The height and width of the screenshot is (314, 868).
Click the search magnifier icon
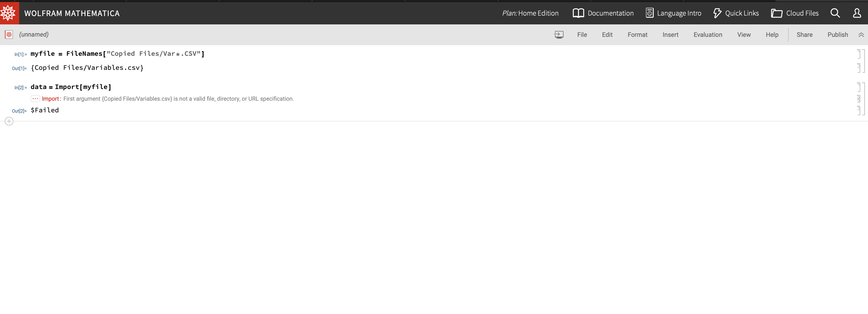(x=835, y=13)
